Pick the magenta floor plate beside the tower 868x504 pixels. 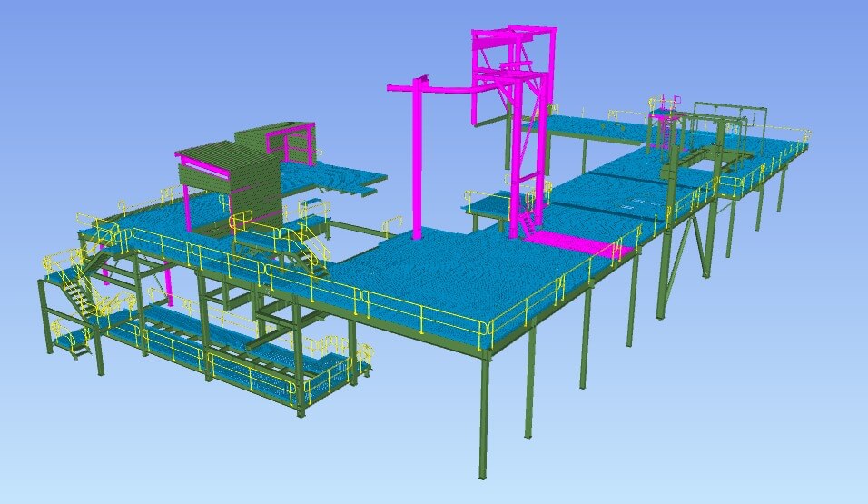pos(581,243)
